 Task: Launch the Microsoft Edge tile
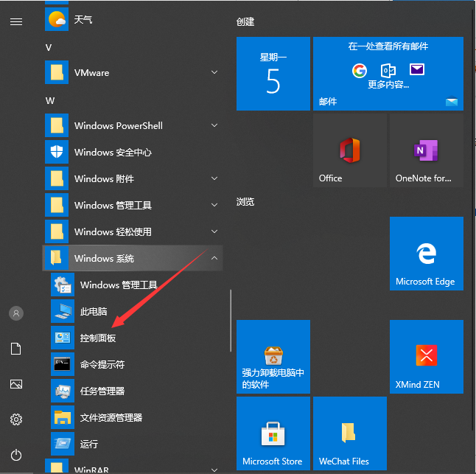(x=426, y=254)
